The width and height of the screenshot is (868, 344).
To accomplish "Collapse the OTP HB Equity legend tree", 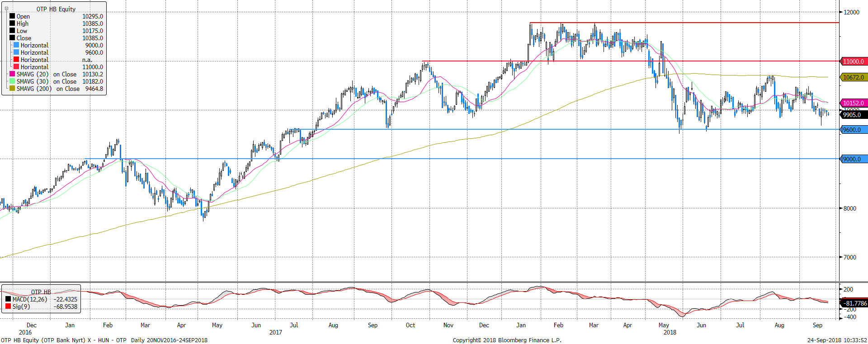I will tap(6, 9).
